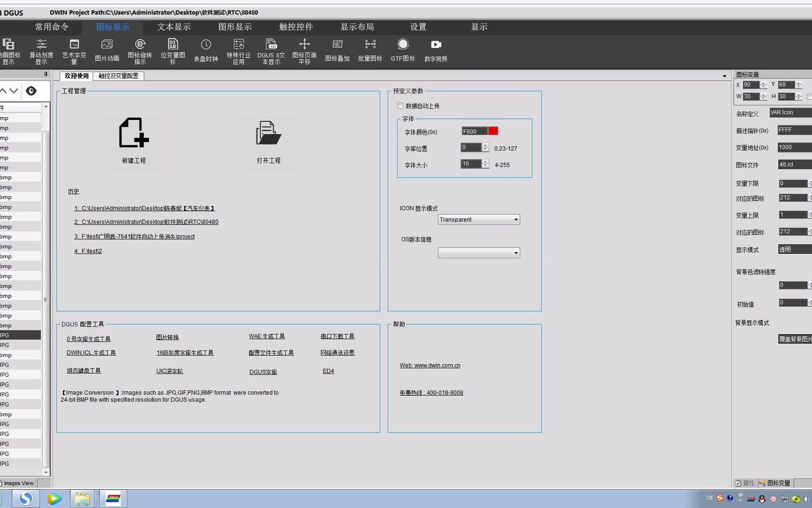Select the 批量图标 batch icon tool
Screen dimensions: 812x508
click(x=370, y=51)
